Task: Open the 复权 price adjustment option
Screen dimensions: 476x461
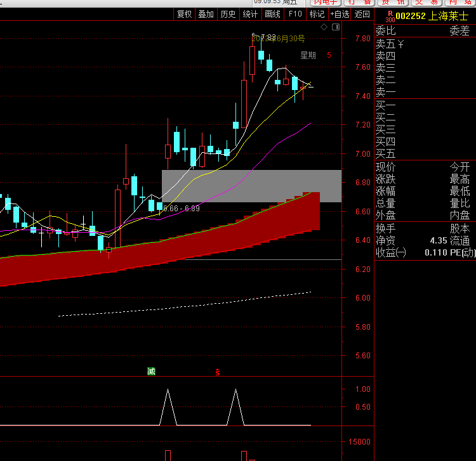Action: coord(184,14)
